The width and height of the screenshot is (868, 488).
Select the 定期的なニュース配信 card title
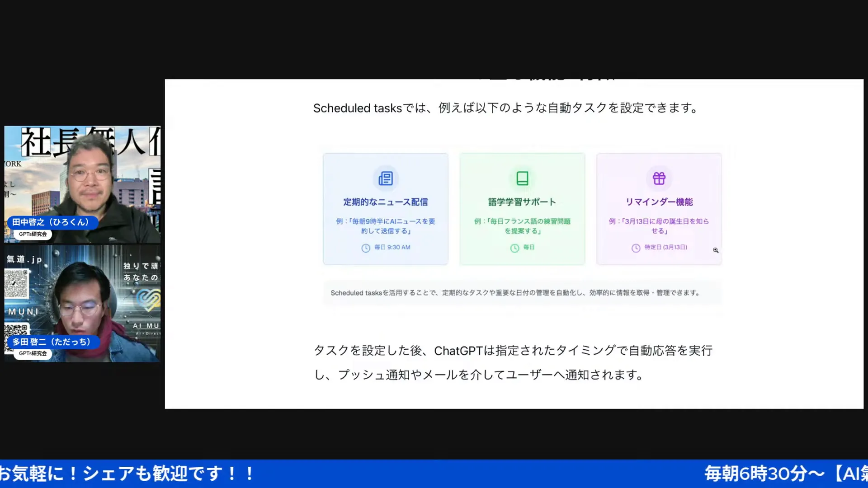click(386, 202)
